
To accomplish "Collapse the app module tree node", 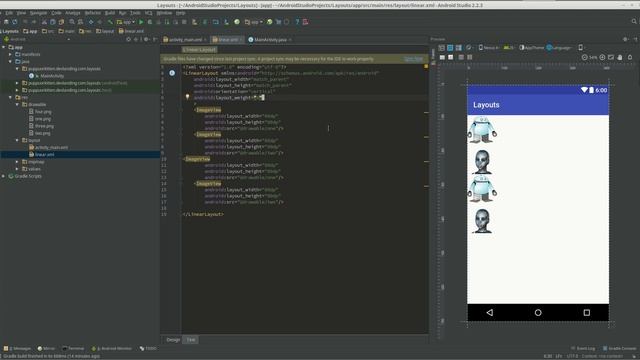I will pos(4,47).
